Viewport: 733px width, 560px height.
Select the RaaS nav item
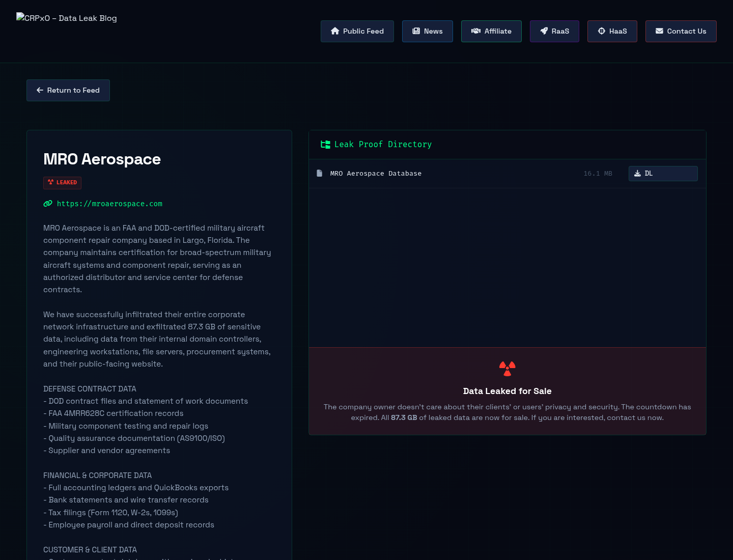click(554, 31)
